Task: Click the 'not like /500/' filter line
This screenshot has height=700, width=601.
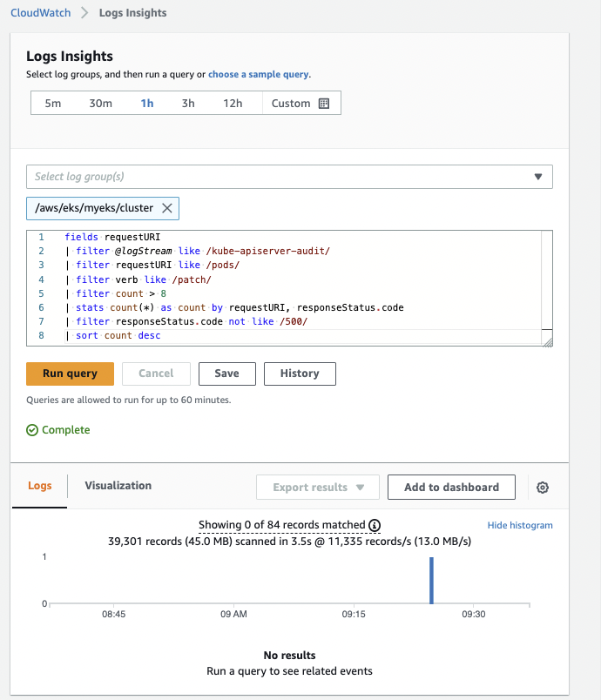Action: [186, 321]
